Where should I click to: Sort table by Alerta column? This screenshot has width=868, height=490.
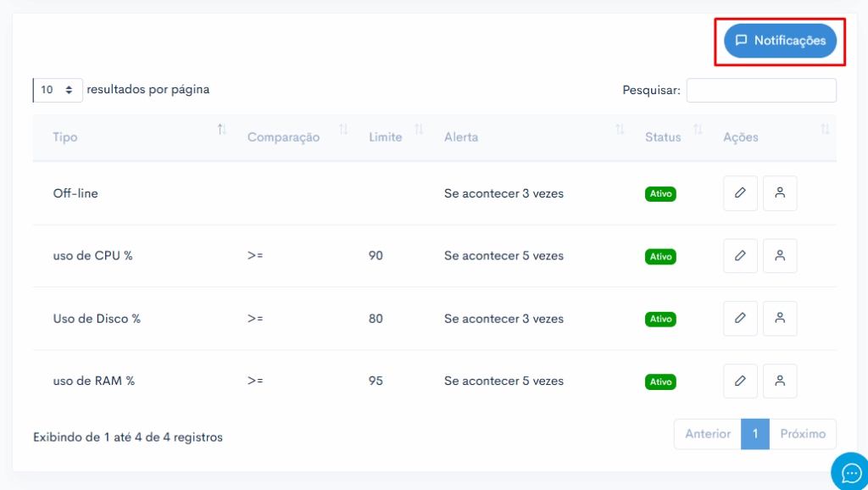pyautogui.click(x=535, y=137)
